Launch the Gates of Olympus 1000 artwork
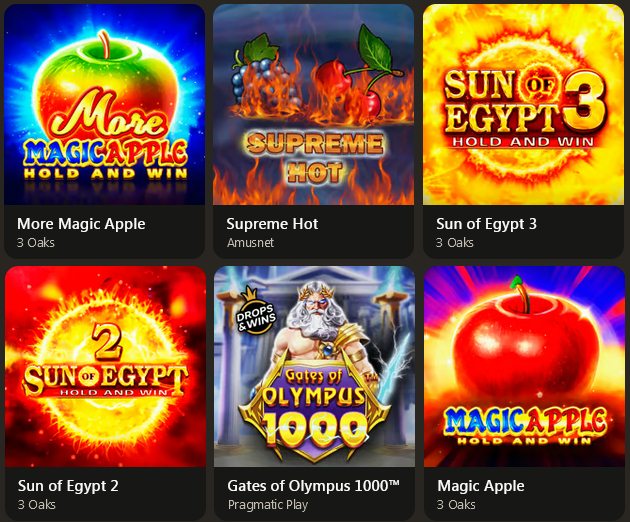 point(314,366)
